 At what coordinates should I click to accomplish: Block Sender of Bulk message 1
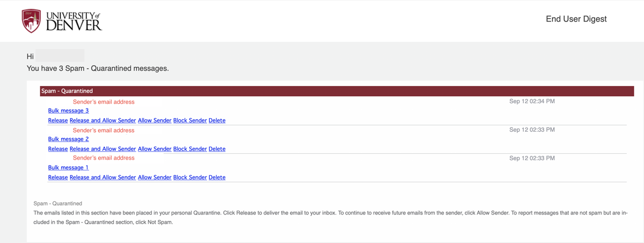(x=190, y=177)
